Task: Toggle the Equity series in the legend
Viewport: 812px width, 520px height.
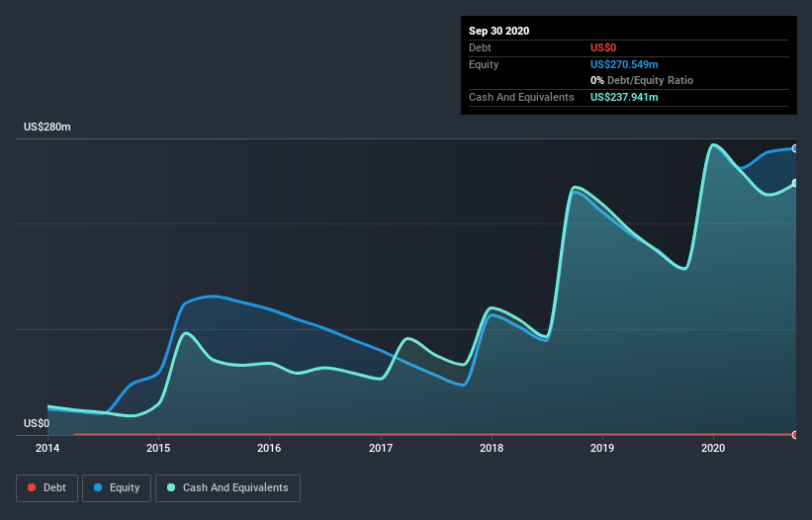Action: [117, 488]
